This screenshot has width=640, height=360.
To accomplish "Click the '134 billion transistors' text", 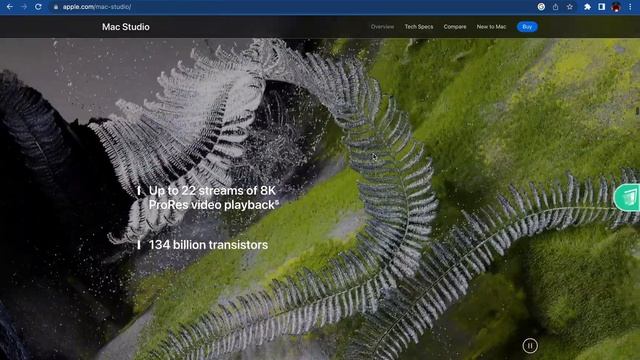I will [208, 245].
